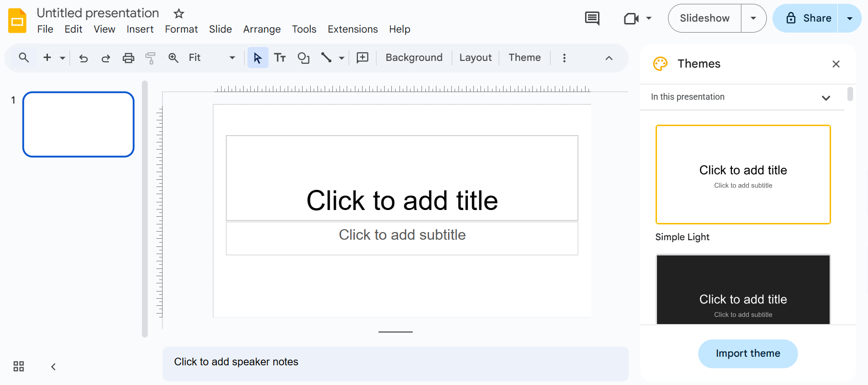This screenshot has width=868, height=385.
Task: Open comment history icon
Action: tap(592, 18)
